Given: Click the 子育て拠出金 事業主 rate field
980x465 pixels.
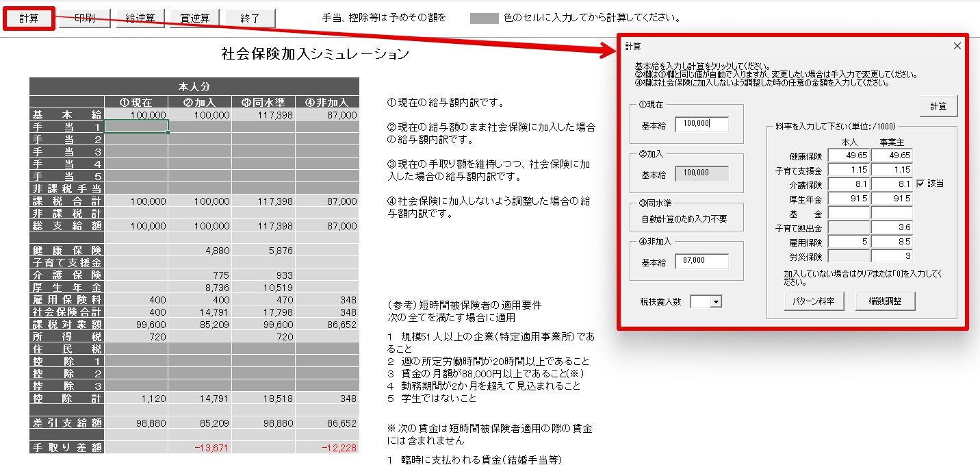Looking at the screenshot, I should (x=891, y=227).
